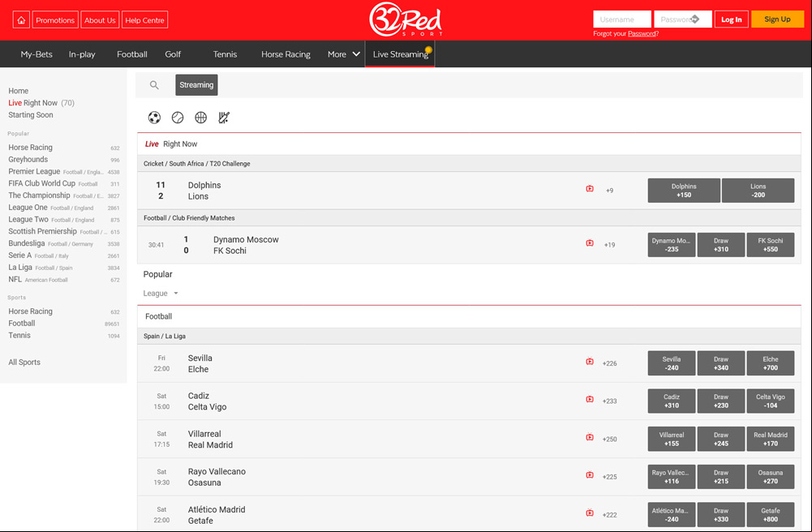Click the 32Red Sport logo

[x=406, y=19]
